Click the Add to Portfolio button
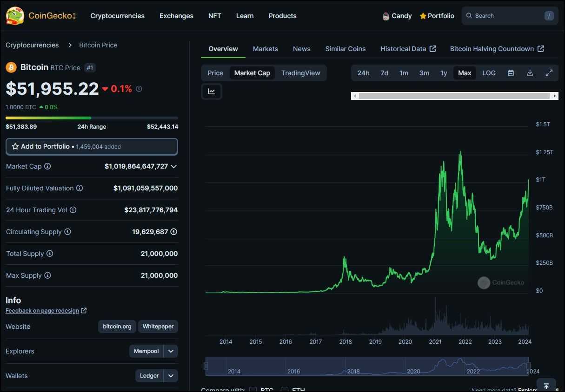Viewport: 565px width, 392px height. point(92,146)
